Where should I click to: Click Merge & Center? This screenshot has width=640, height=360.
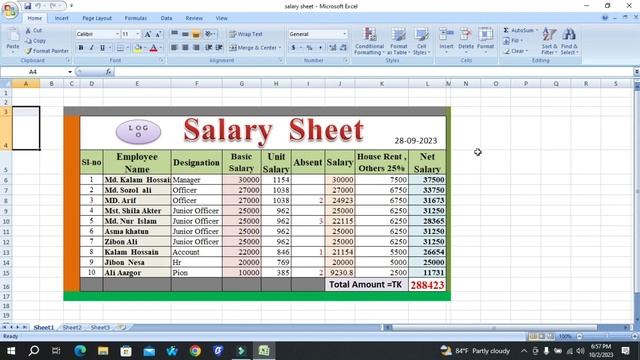coord(253,48)
